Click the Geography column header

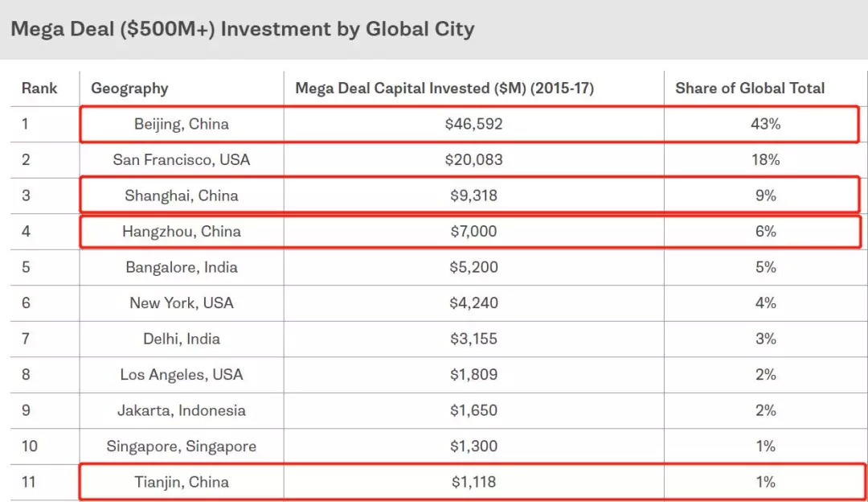pyautogui.click(x=129, y=88)
